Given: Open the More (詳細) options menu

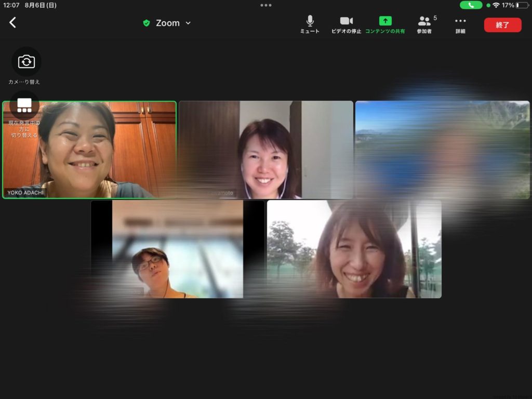Looking at the screenshot, I should coord(460,24).
